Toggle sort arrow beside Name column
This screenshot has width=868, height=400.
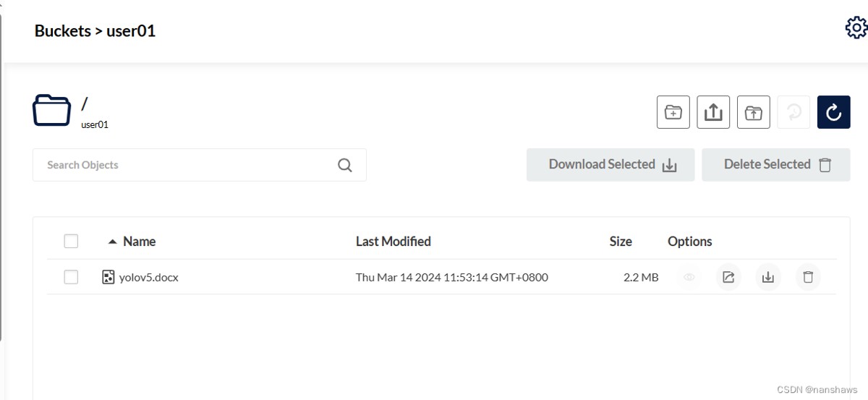112,242
